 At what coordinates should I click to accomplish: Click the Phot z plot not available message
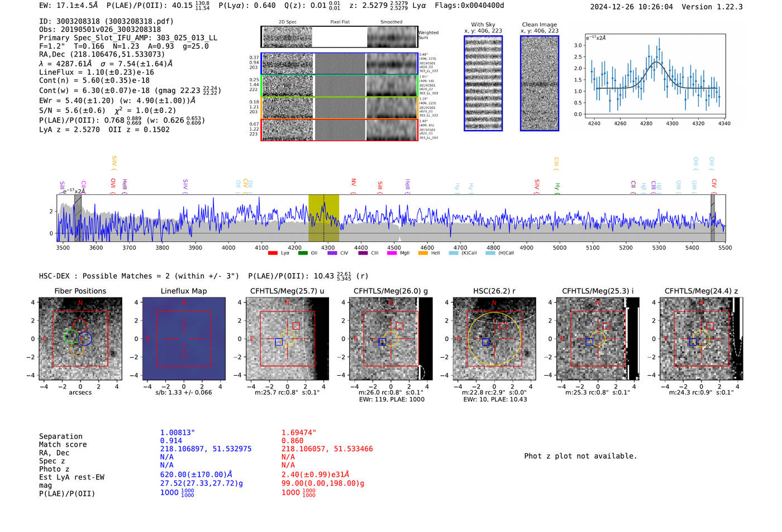click(x=580, y=456)
